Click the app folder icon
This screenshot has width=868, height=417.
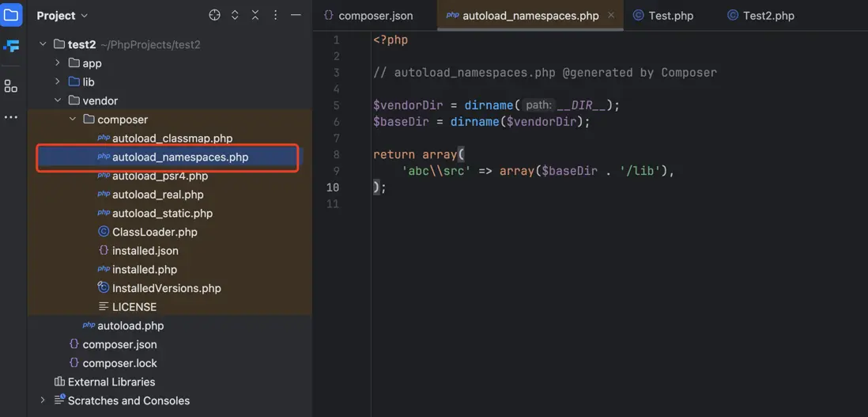coord(74,63)
